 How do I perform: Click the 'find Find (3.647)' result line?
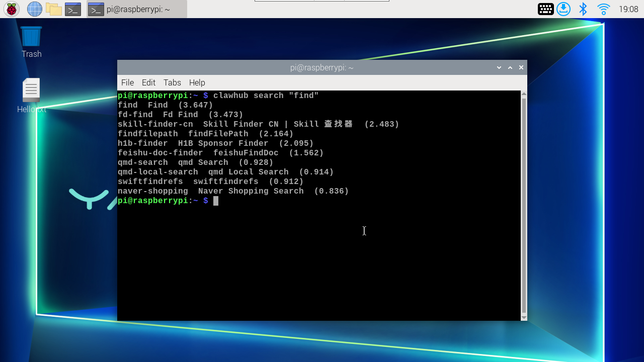(x=165, y=105)
